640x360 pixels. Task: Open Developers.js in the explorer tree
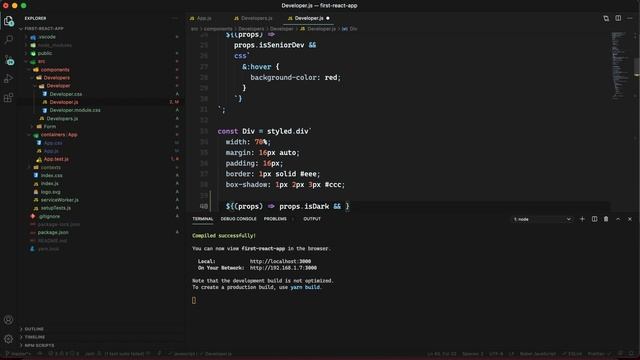[x=62, y=119]
